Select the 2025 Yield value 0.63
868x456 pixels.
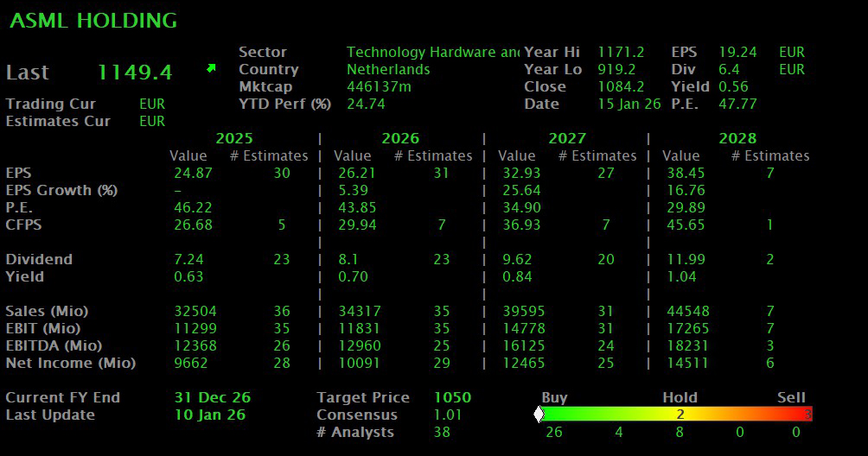[x=188, y=276]
